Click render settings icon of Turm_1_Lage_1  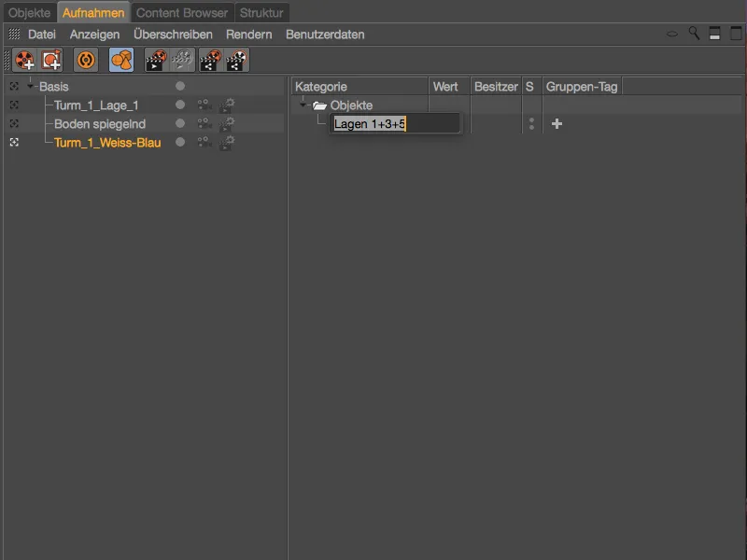click(226, 105)
